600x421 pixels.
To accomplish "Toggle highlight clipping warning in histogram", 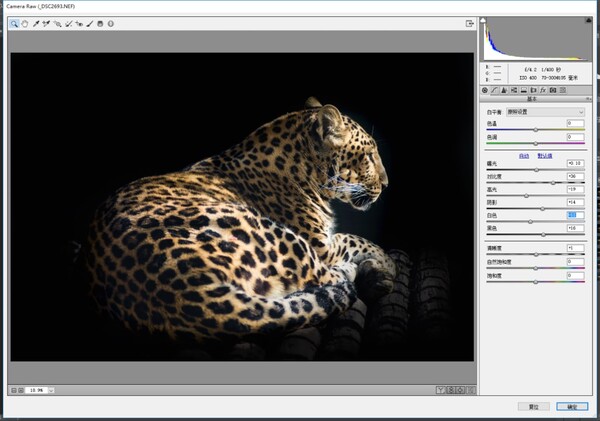I will [589, 20].
